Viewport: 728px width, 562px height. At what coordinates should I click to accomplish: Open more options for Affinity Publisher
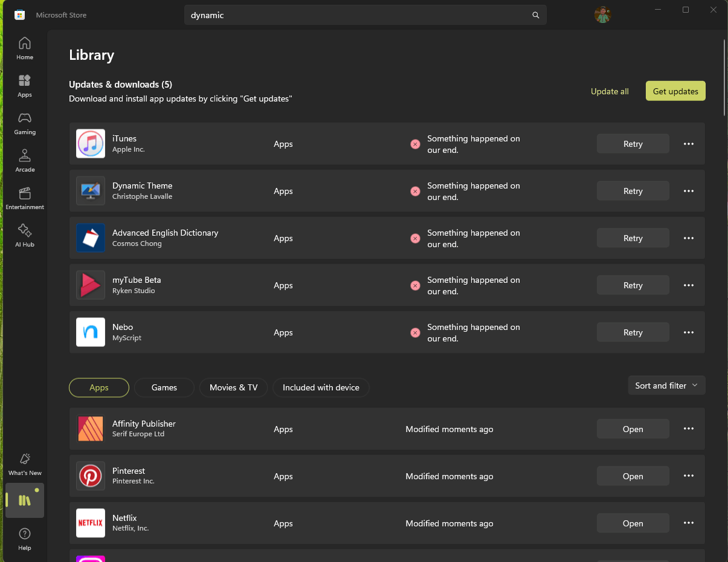(689, 429)
